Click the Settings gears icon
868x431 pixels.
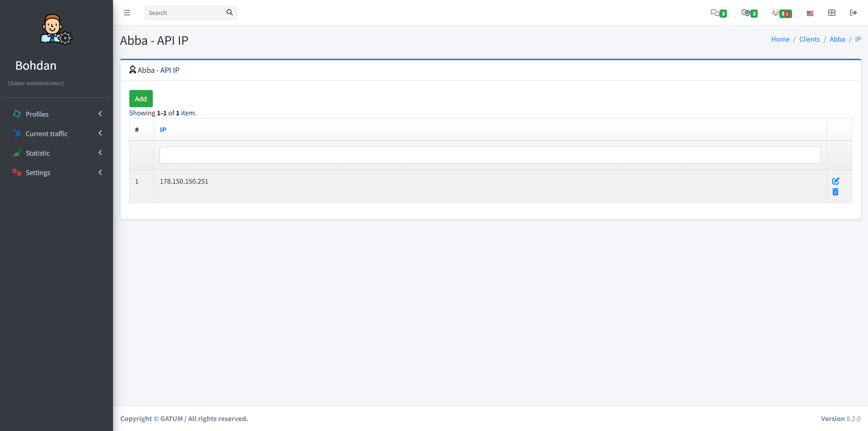point(17,172)
